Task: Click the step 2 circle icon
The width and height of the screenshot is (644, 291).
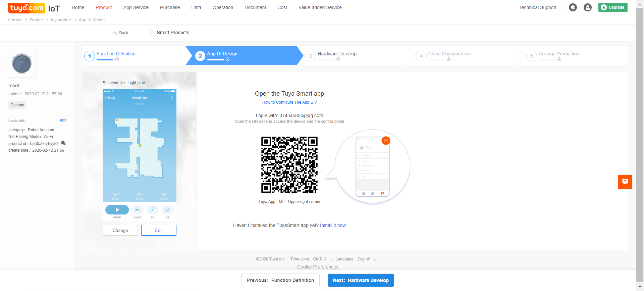Action: [x=200, y=56]
